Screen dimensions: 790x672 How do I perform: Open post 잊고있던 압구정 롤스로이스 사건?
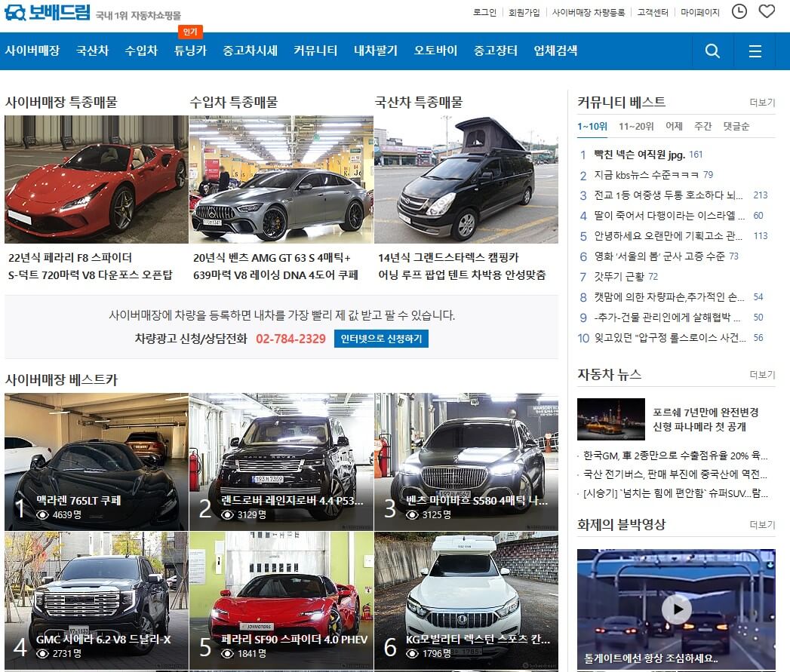(670, 338)
